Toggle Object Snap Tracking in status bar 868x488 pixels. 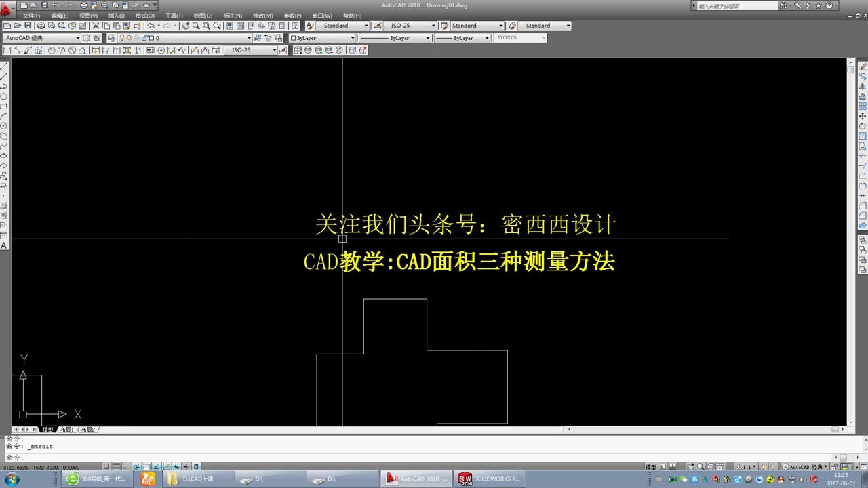156,466
